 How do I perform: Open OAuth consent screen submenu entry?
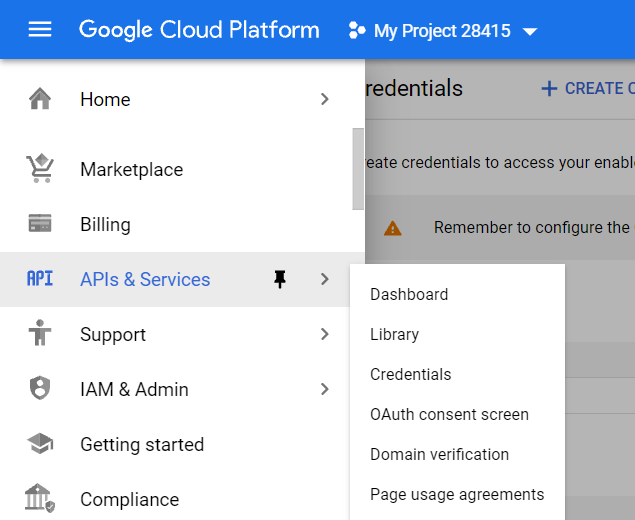pyautogui.click(x=450, y=414)
